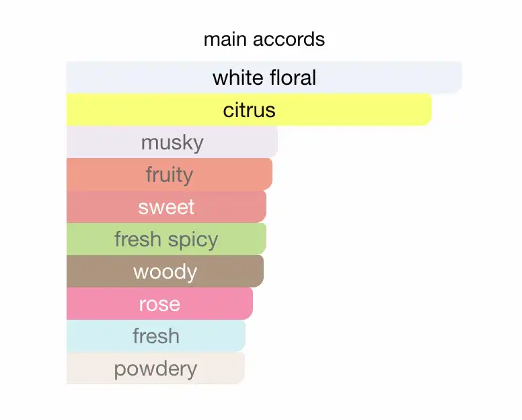Click the 'woody' text label

(x=165, y=271)
